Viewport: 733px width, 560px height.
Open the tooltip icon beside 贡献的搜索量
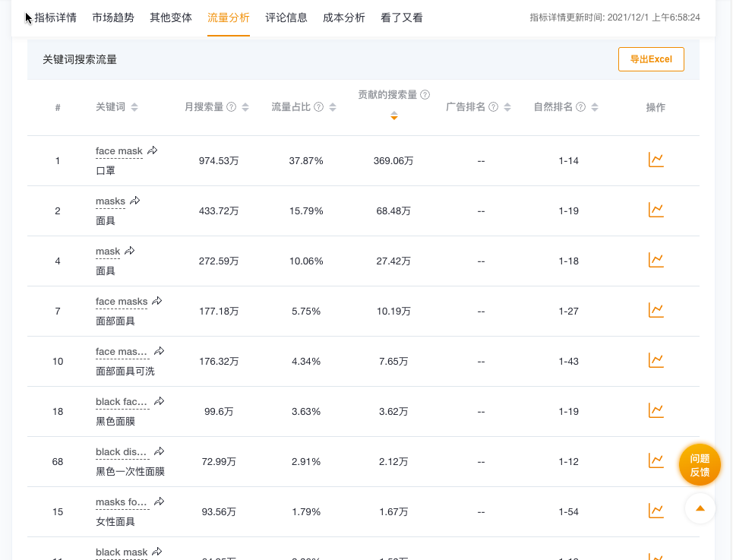point(425,94)
